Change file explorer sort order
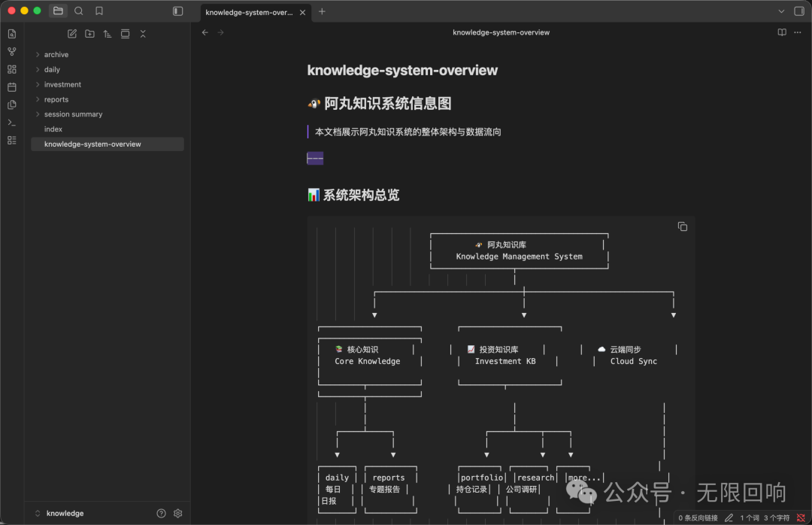Viewport: 812px width, 525px height. [x=108, y=34]
